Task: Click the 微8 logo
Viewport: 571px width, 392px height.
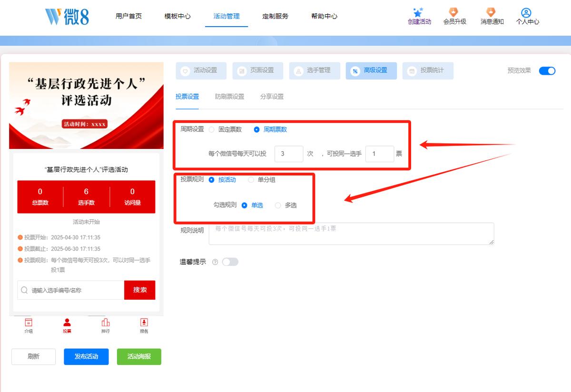Action: pos(67,16)
